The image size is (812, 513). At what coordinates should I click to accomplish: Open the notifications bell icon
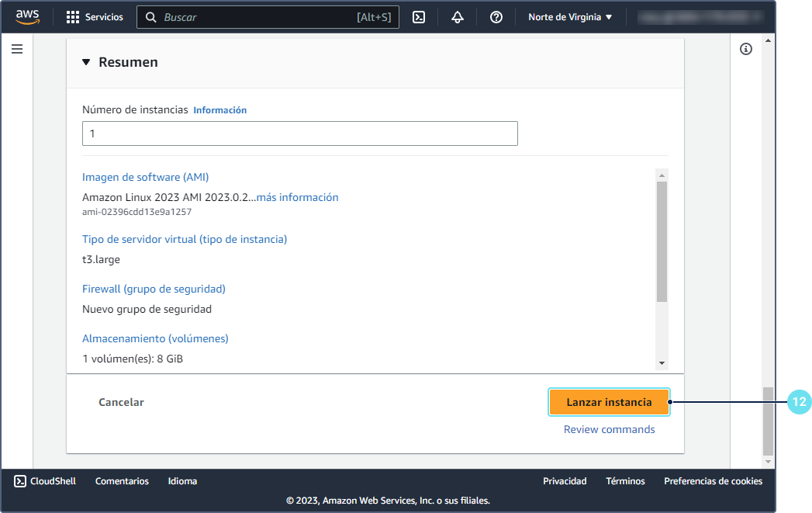click(x=458, y=17)
